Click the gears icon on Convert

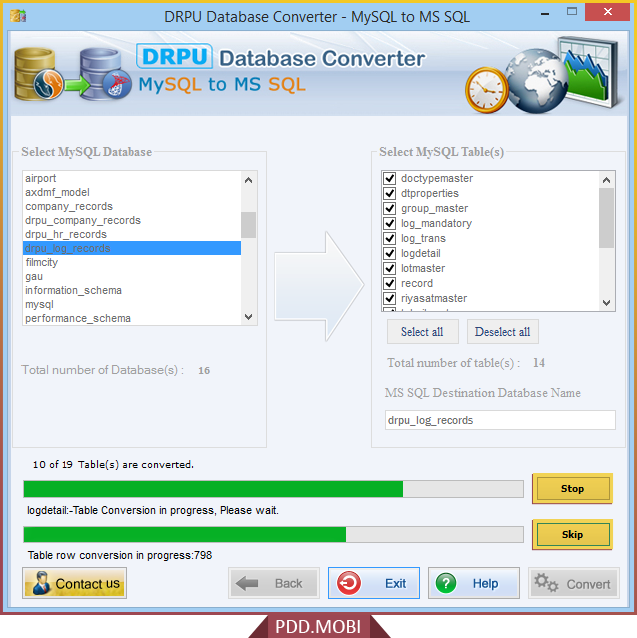[x=546, y=583]
